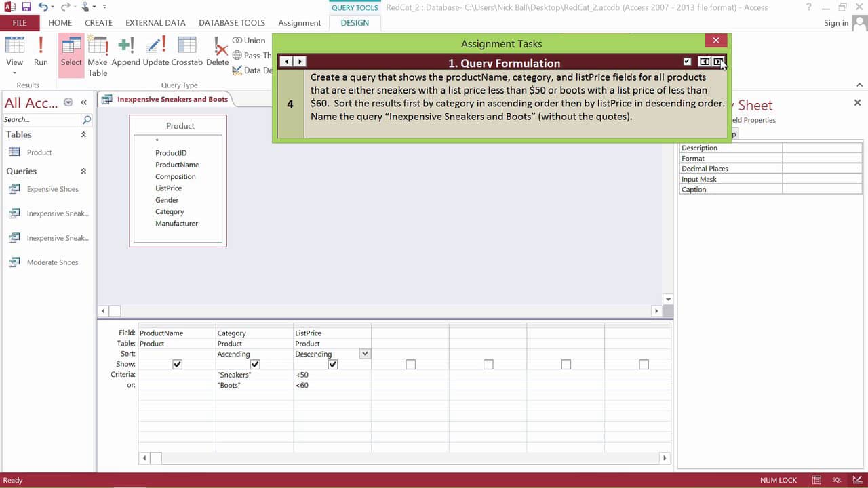Screen dimensions: 868x488
Task: Click the Touch/Mouse mode icon
Action: click(86, 7)
